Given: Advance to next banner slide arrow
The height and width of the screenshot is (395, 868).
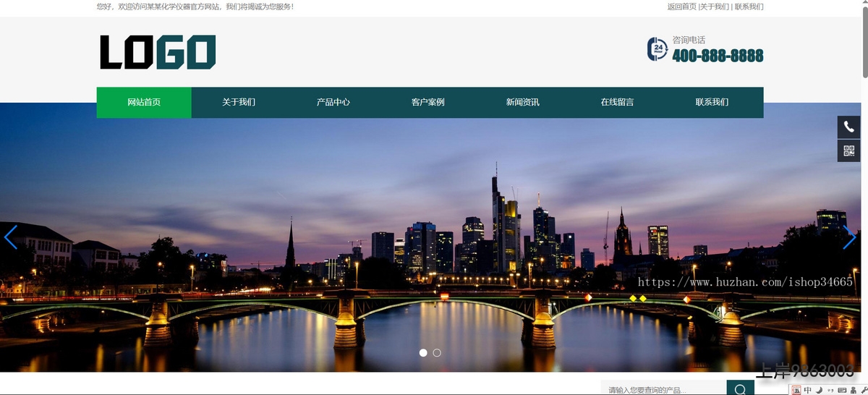Looking at the screenshot, I should click(849, 237).
